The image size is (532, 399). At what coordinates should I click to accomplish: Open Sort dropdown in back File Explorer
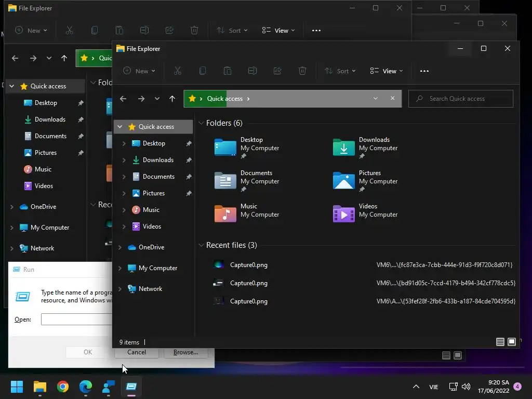[x=232, y=31]
